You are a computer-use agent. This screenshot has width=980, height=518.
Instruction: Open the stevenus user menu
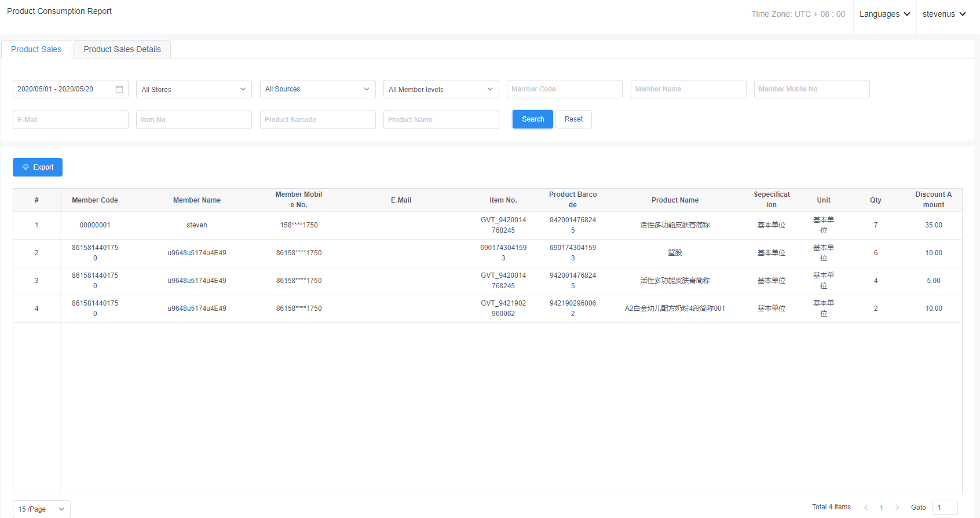[x=944, y=14]
